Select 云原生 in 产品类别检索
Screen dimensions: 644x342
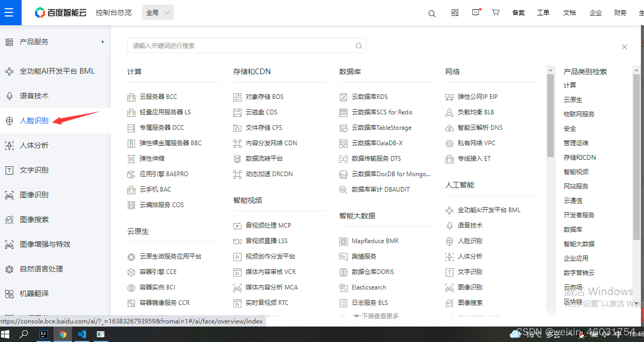[573, 100]
